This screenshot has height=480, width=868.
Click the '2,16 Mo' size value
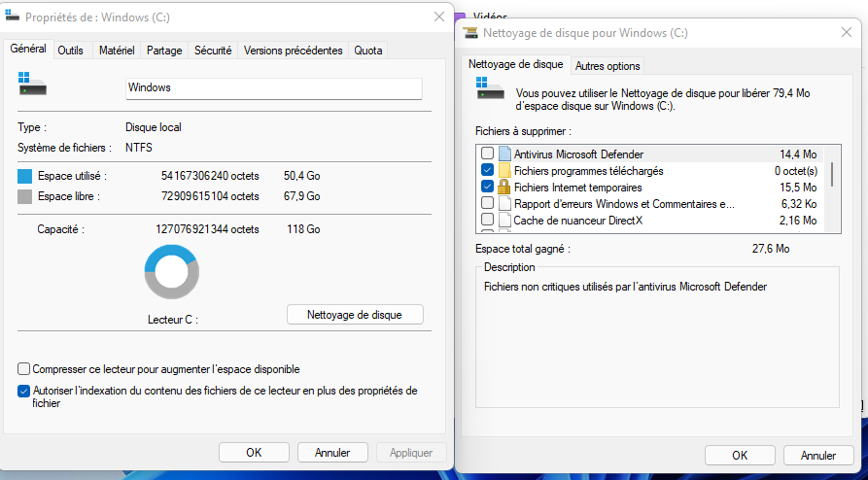pyautogui.click(x=798, y=221)
